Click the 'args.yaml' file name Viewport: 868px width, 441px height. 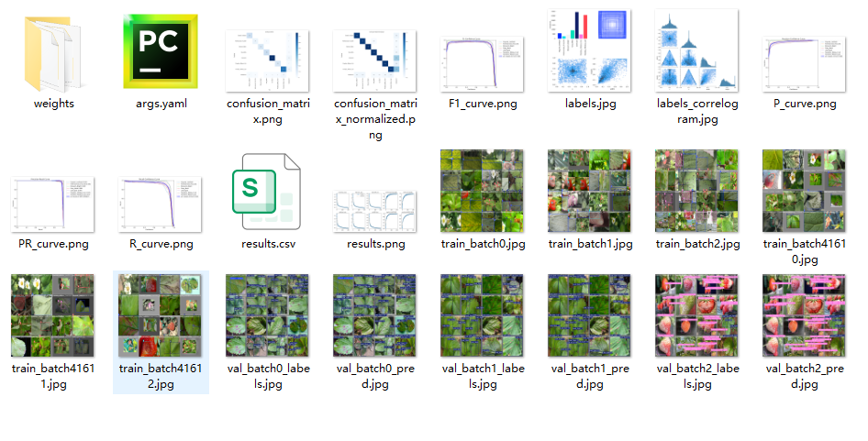pyautogui.click(x=161, y=104)
